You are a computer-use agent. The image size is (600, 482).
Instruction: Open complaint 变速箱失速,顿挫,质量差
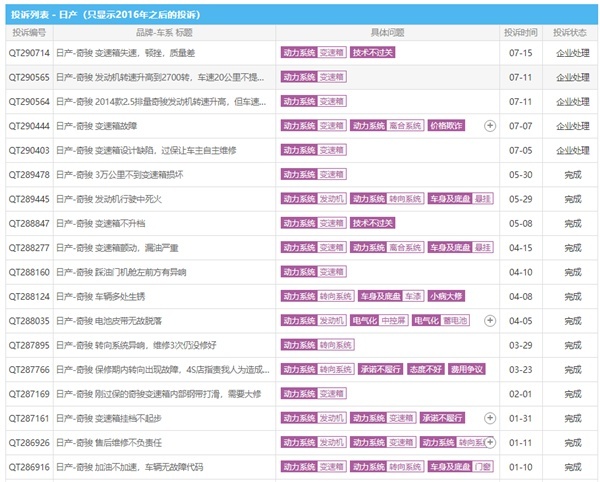click(x=126, y=53)
